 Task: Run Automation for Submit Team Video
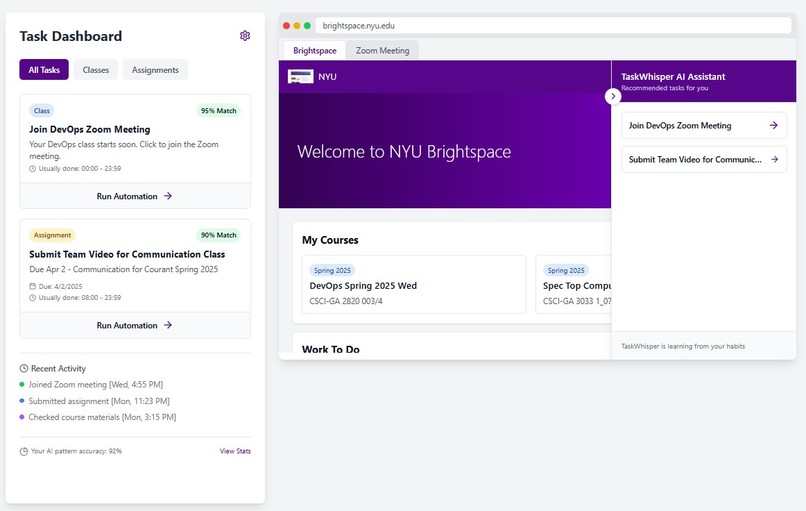click(135, 325)
